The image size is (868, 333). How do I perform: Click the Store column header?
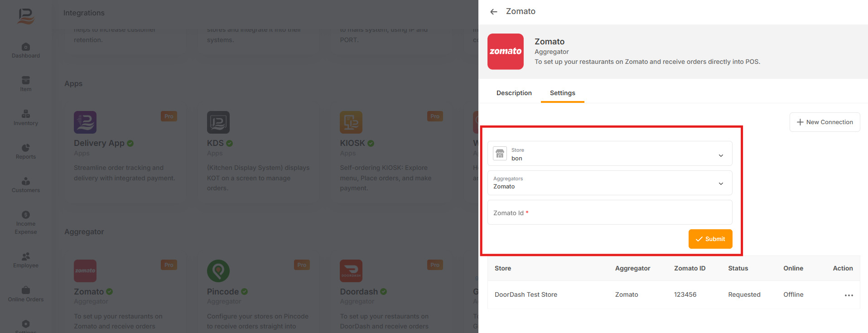coord(503,268)
